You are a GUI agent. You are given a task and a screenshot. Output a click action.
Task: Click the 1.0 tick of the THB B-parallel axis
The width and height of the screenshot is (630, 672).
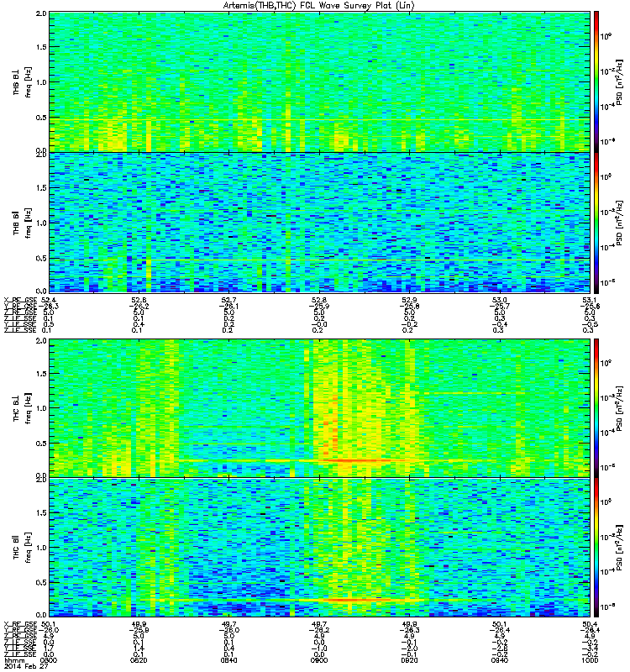tap(41, 223)
